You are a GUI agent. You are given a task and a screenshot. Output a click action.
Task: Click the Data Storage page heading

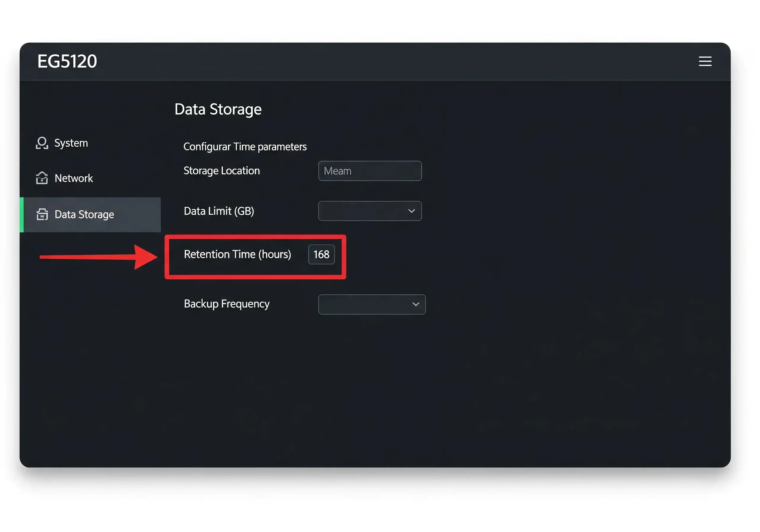[x=218, y=109]
